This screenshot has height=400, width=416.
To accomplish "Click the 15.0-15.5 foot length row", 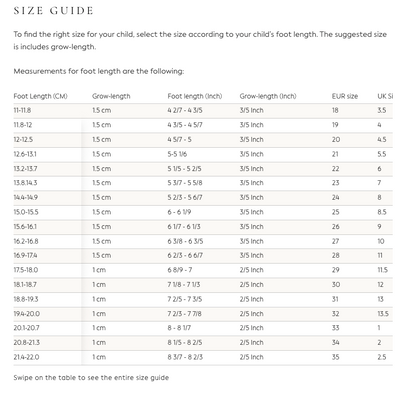I will pyautogui.click(x=203, y=212).
